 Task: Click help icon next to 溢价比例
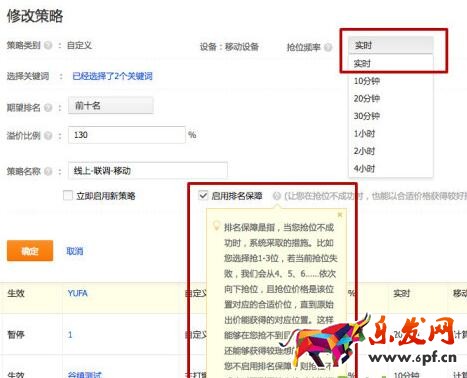pos(48,135)
